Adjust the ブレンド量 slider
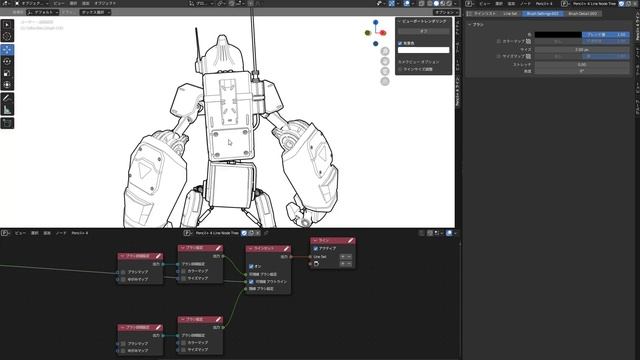640x360 pixels. click(605, 35)
